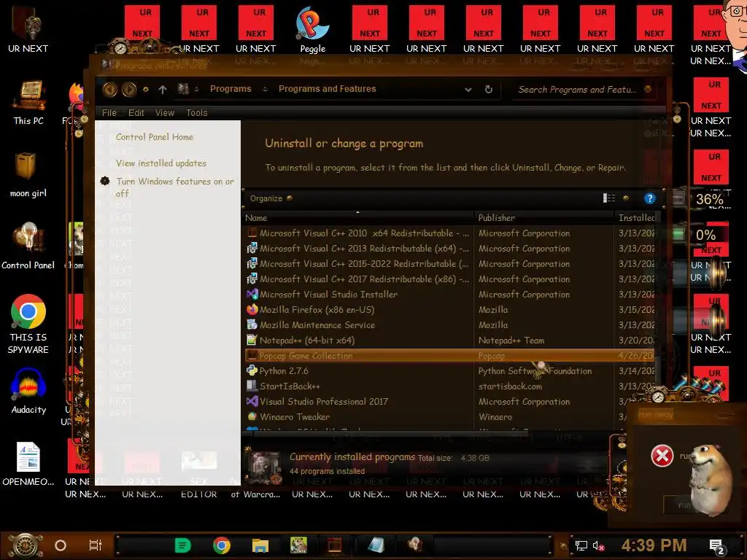Open the File menu

[x=109, y=113]
